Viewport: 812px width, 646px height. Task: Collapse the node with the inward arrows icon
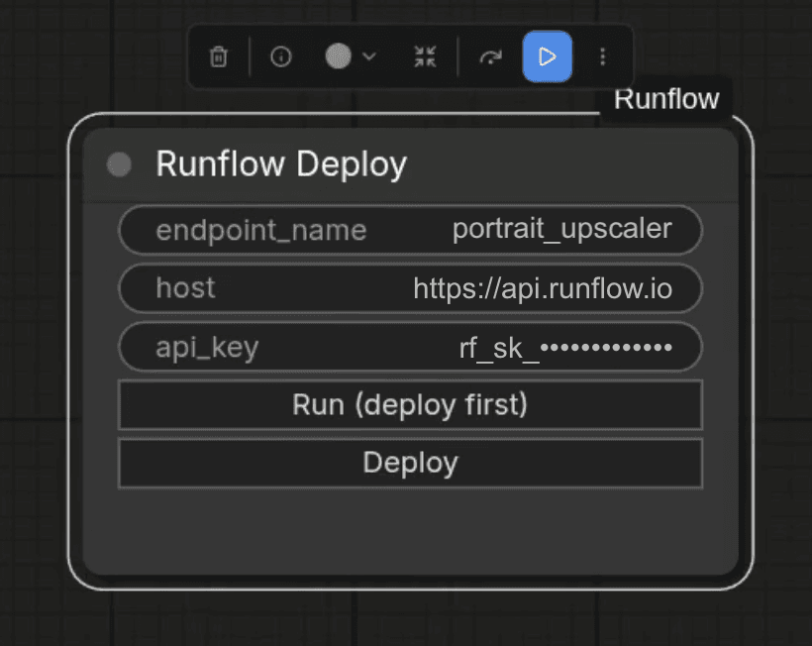point(425,56)
